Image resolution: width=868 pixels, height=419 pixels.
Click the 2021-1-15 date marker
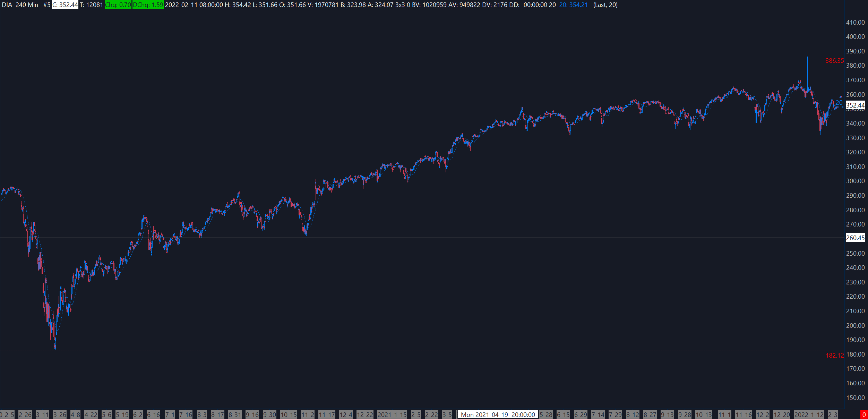[392, 415]
